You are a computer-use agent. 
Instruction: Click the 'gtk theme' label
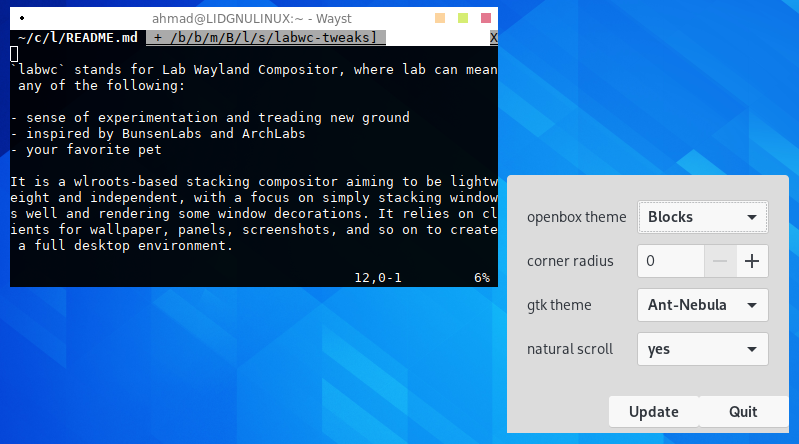tap(559, 305)
